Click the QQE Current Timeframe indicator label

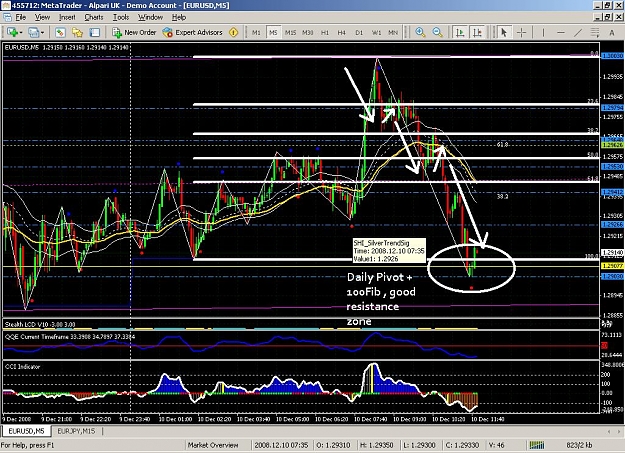coord(70,337)
